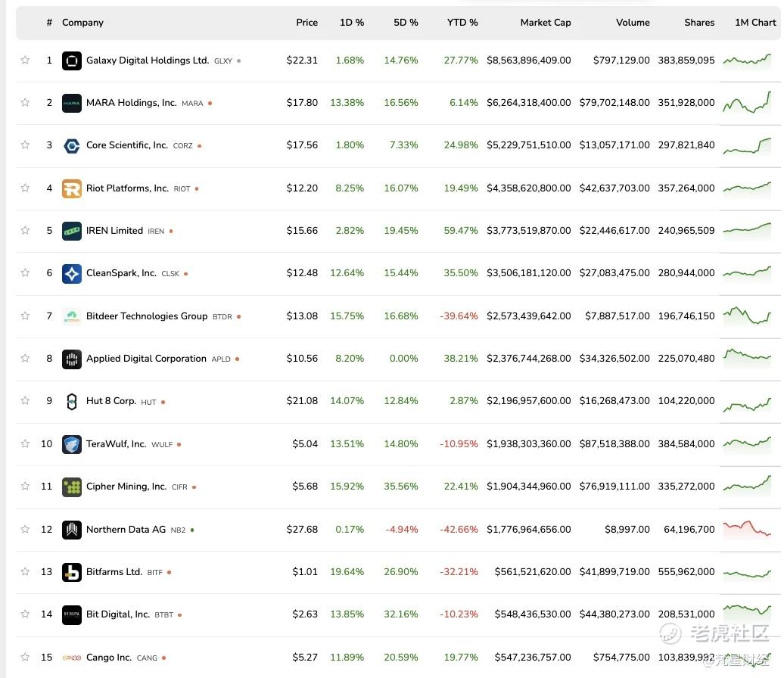Toggle favorite star for Core Scientific
The height and width of the screenshot is (678, 784).
25,145
